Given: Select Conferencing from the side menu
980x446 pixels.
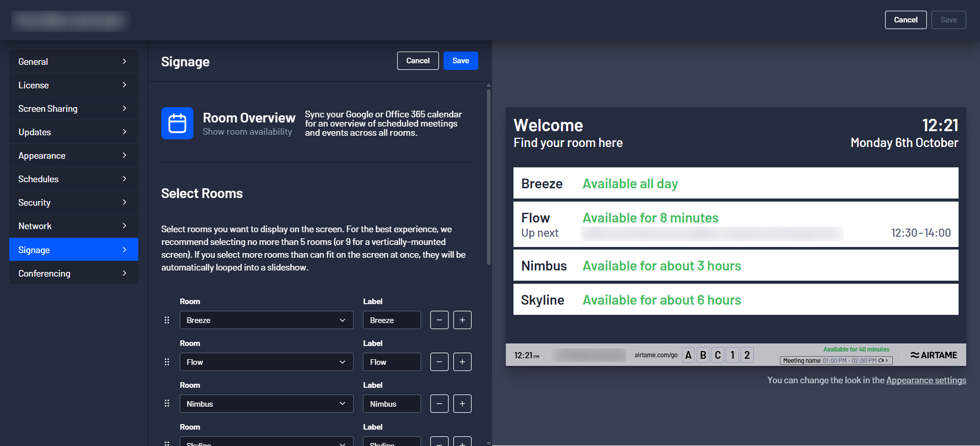Looking at the screenshot, I should coord(73,274).
